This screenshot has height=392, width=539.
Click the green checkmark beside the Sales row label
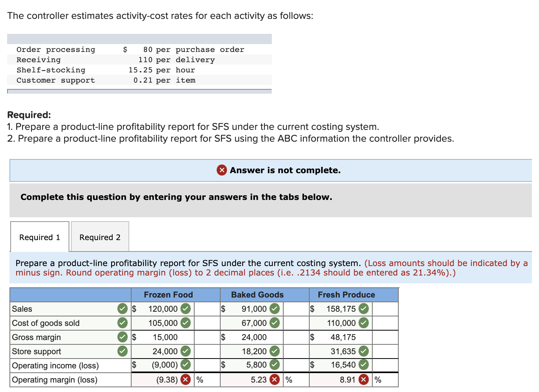[x=122, y=309]
